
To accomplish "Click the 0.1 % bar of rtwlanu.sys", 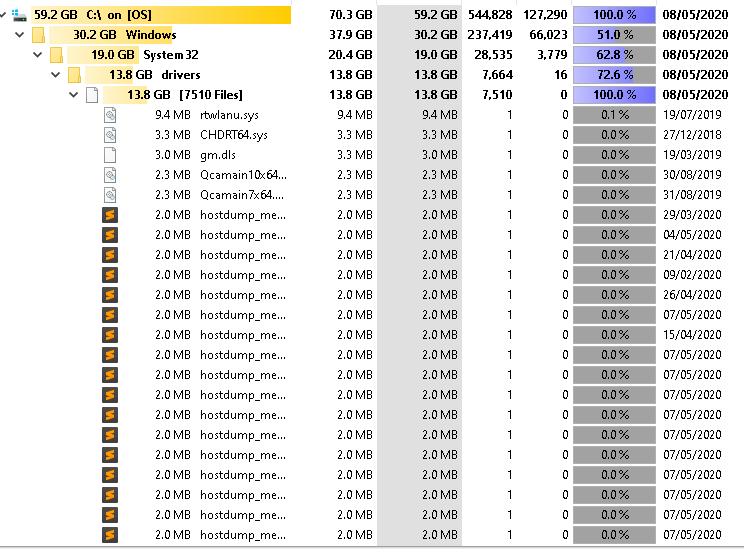I will [x=614, y=115].
